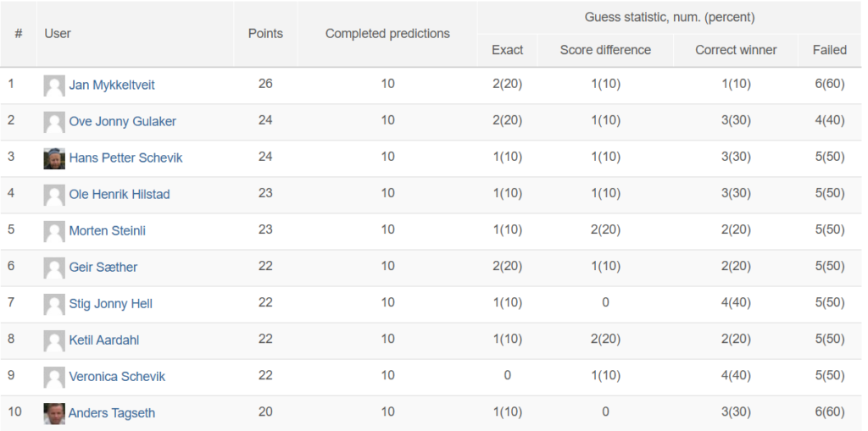Select the Anders Tagseth name link
This screenshot has height=431, width=868.
point(112,413)
